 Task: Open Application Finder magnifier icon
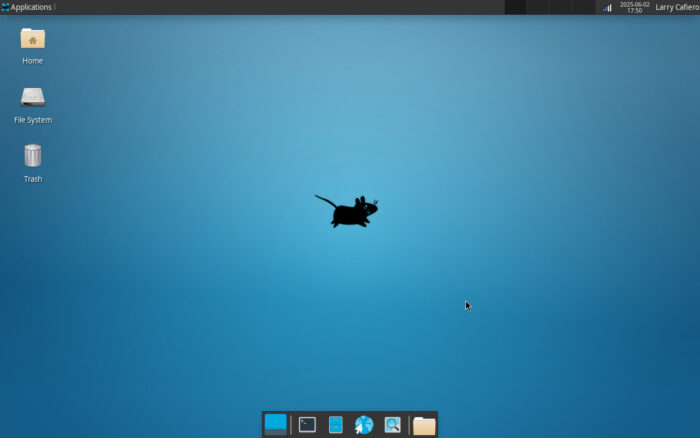392,425
